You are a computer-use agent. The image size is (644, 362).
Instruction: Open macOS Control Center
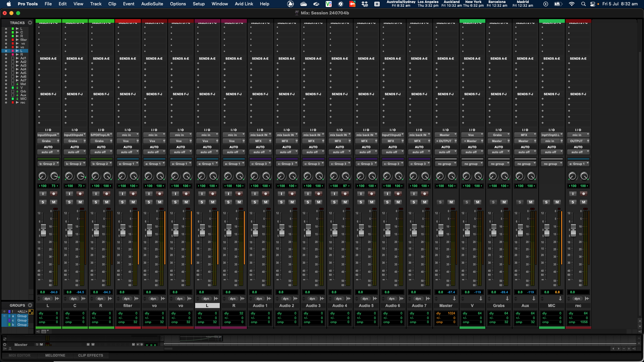[593, 4]
